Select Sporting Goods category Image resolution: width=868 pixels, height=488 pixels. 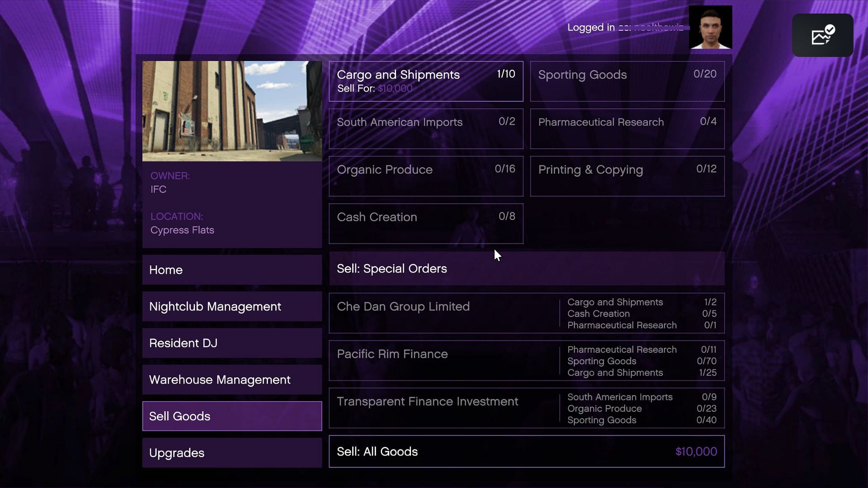tap(627, 81)
